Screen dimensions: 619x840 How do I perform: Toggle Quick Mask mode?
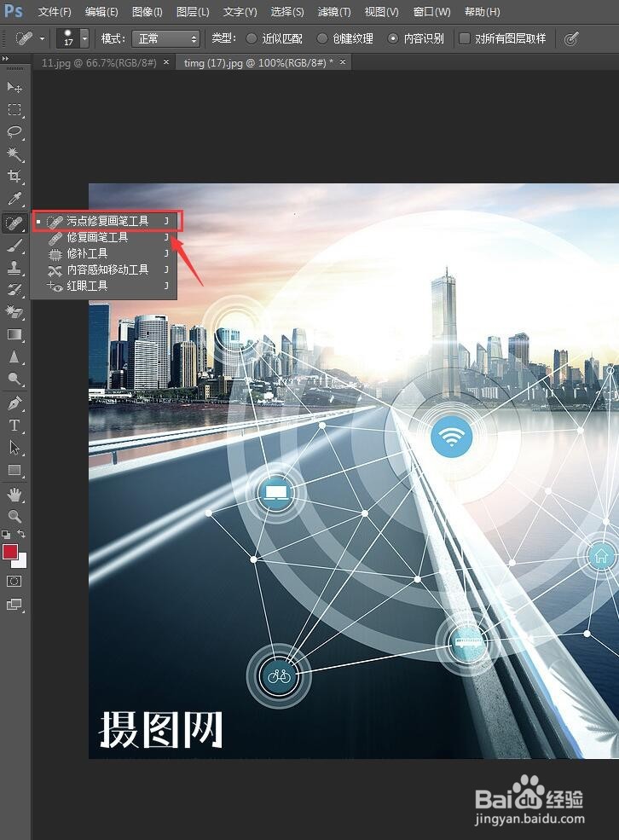tap(14, 582)
